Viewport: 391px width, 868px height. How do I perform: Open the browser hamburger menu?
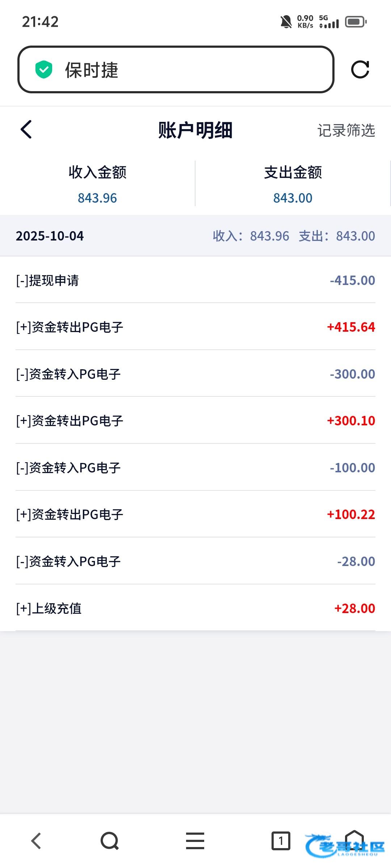tap(195, 841)
